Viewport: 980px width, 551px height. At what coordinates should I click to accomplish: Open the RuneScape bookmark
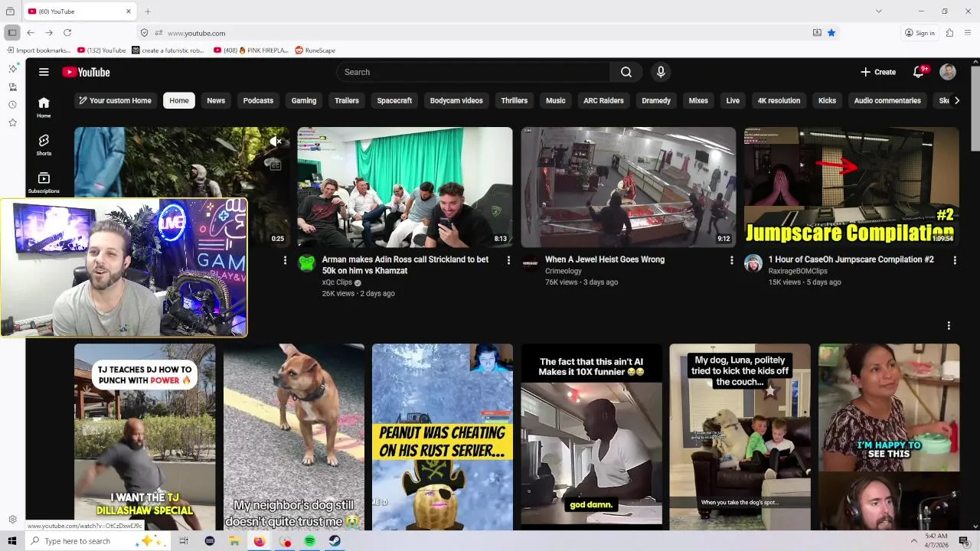315,51
